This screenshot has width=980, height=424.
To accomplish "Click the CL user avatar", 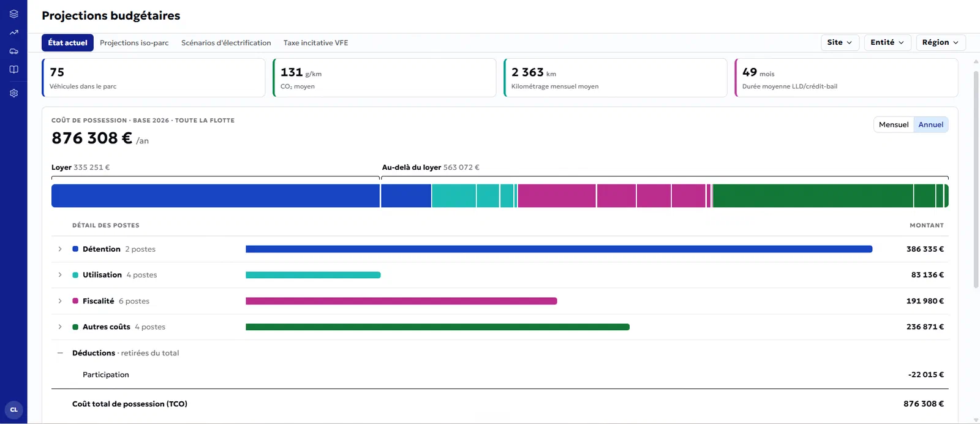I will [13, 410].
